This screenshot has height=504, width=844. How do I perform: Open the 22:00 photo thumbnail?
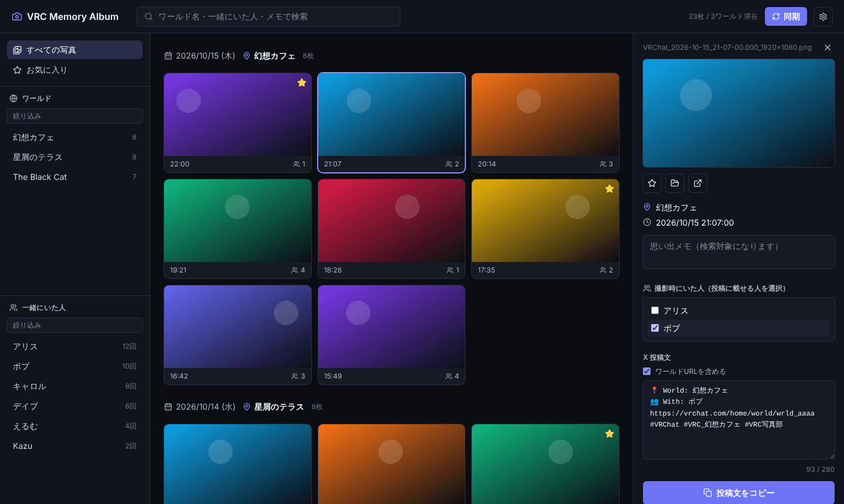click(x=237, y=122)
